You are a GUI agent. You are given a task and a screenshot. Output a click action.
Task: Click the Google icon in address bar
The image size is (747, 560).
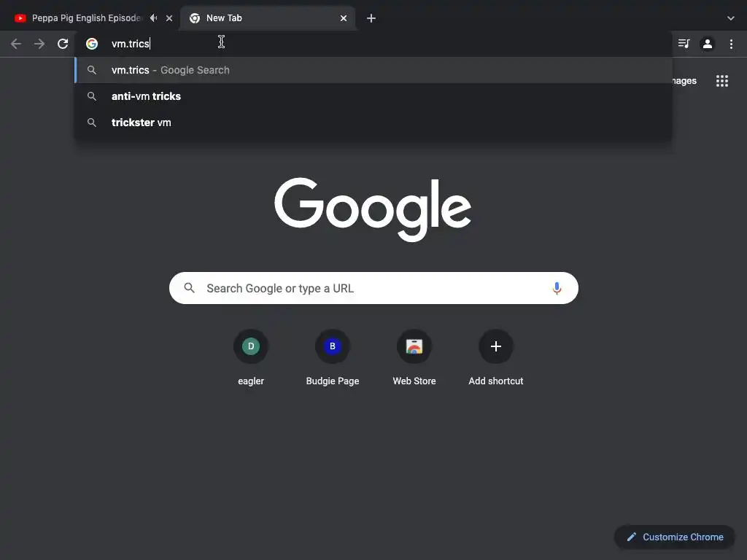pos(92,44)
